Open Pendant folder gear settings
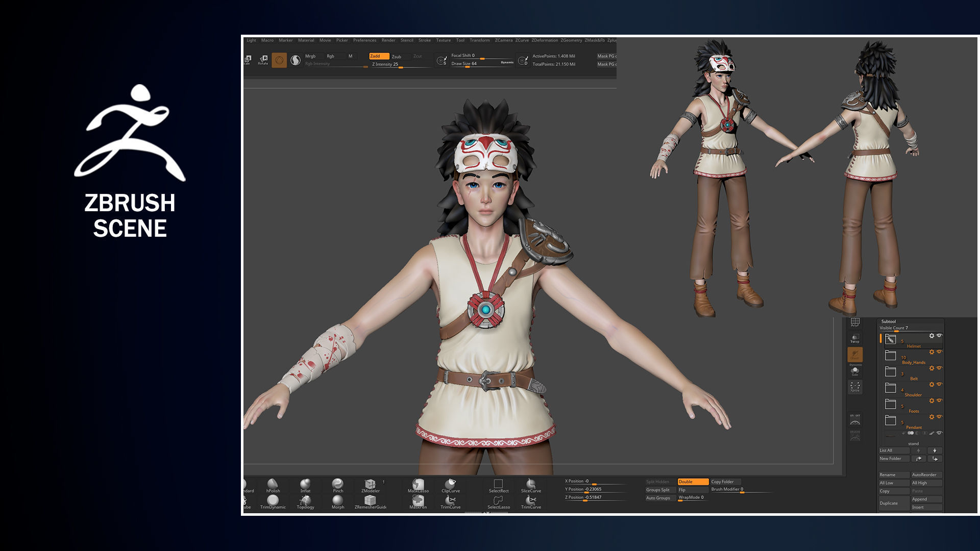Image resolution: width=980 pixels, height=551 pixels. tap(932, 417)
